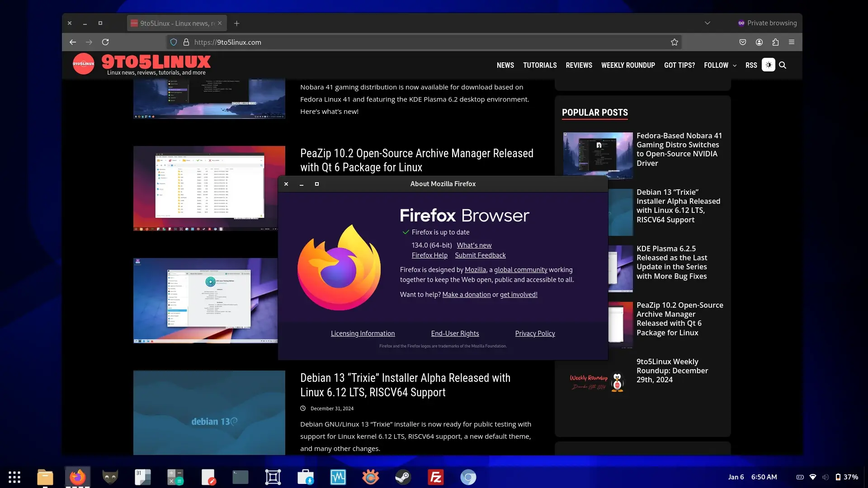Click the Firefox icon in dock

click(x=78, y=477)
